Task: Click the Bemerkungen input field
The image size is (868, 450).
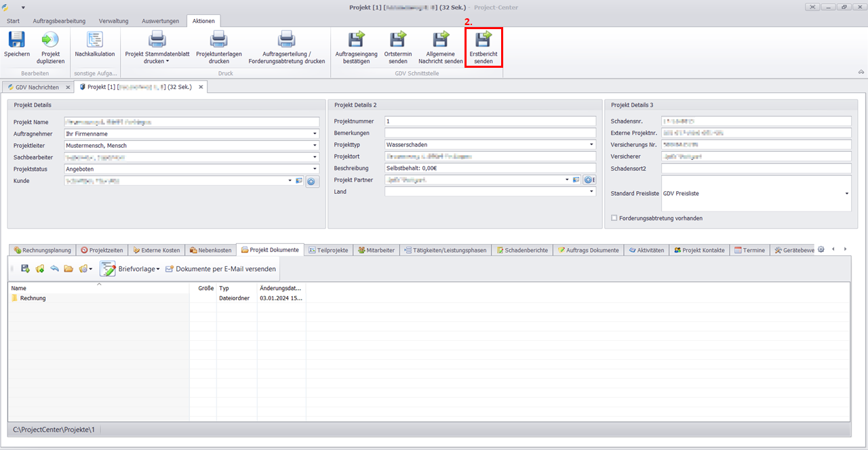Action: 490,133
